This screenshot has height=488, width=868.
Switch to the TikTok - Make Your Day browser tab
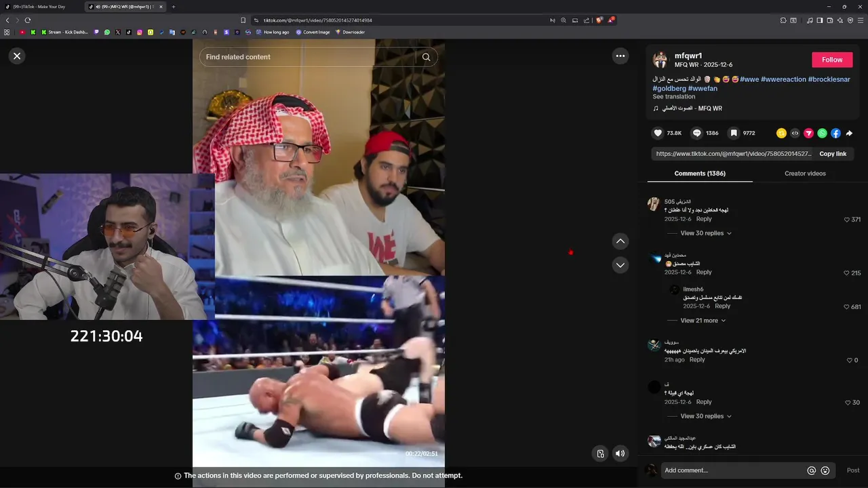[39, 7]
